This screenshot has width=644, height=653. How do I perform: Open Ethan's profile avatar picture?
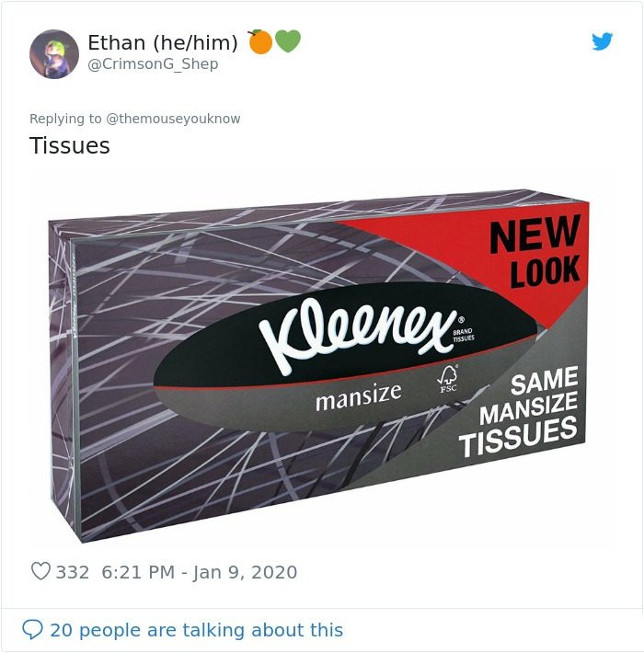54,54
